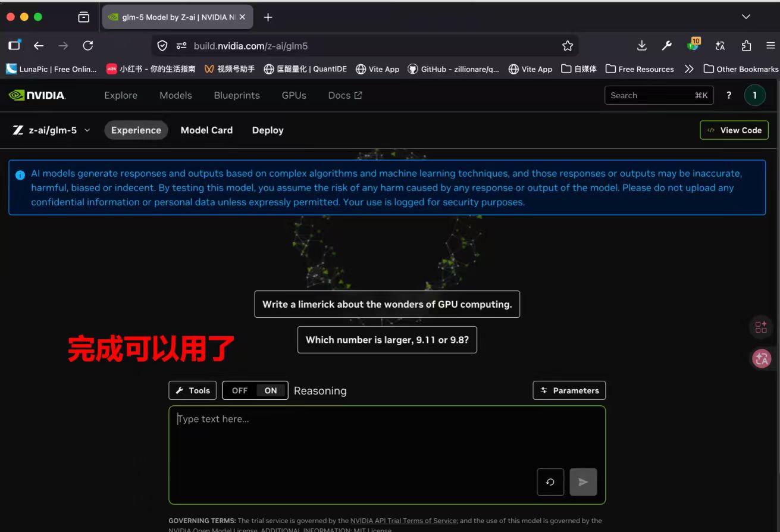Reset the chat with the refresh icon
The width and height of the screenshot is (780, 532).
[550, 482]
